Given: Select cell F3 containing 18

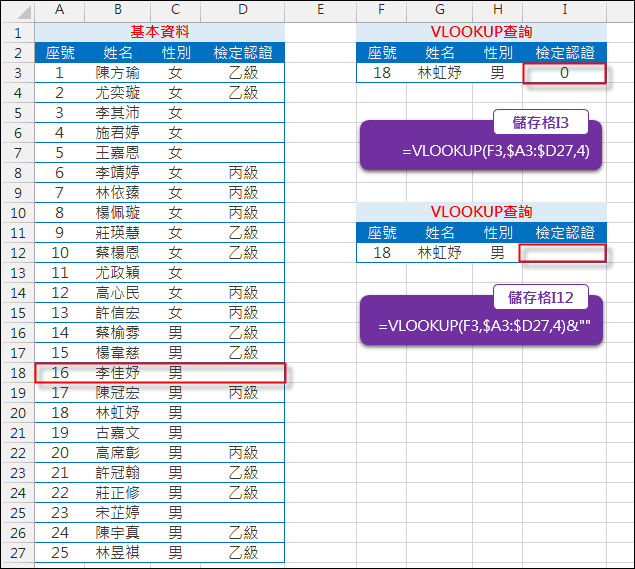Looking at the screenshot, I should click(x=381, y=73).
